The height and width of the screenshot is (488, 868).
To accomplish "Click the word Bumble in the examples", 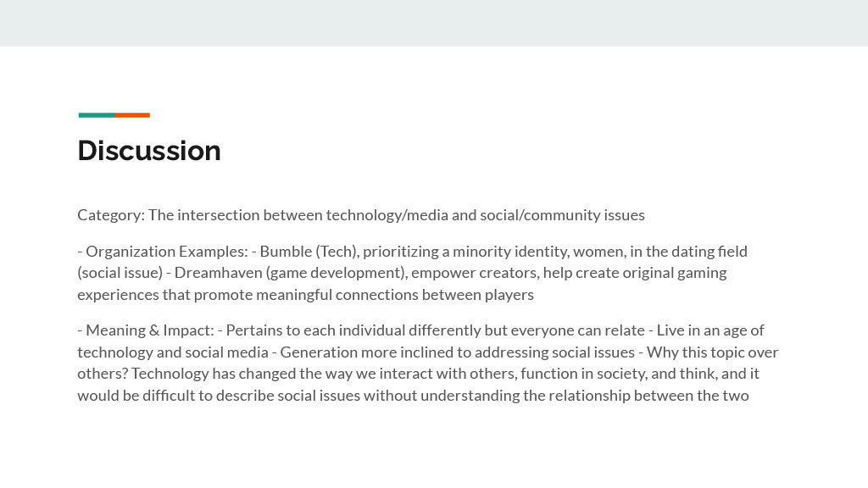I will click(287, 252).
